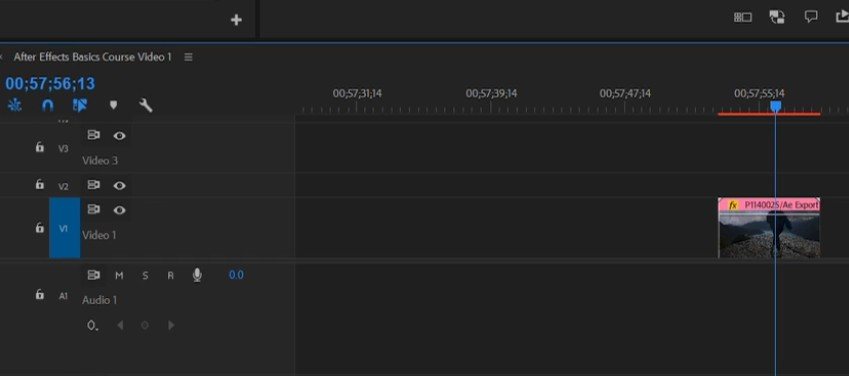Select the V2 track target label
849x376 pixels.
pyautogui.click(x=63, y=186)
